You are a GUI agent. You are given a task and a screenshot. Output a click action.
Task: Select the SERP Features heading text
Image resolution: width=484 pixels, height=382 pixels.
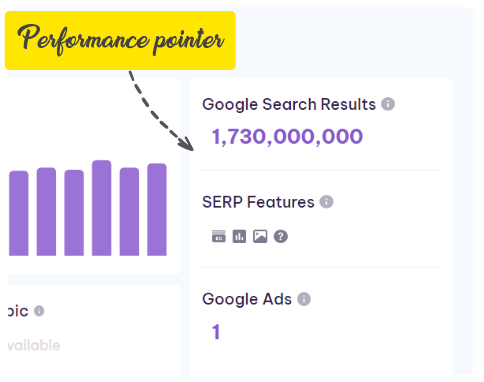pyautogui.click(x=258, y=202)
